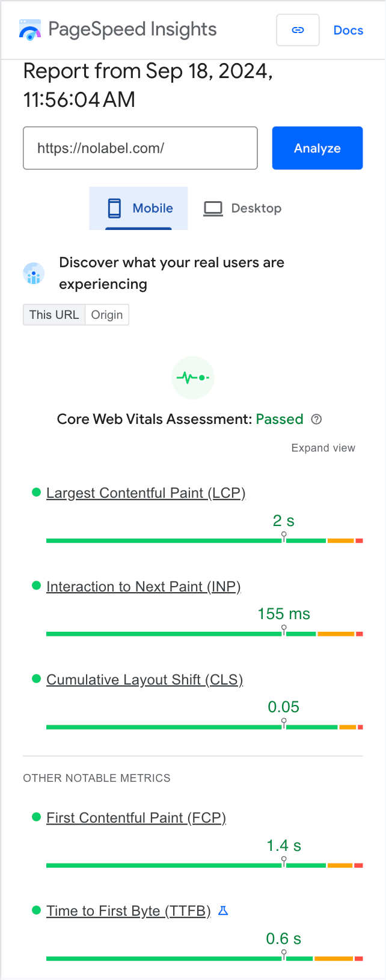Copy report link using chain icon
The image size is (386, 980).
pos(298,30)
